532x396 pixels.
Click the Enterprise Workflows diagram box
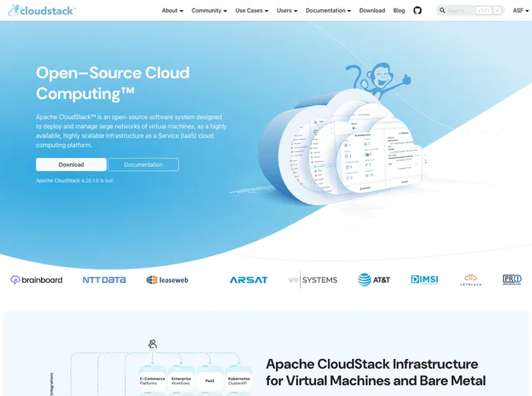[181, 381]
